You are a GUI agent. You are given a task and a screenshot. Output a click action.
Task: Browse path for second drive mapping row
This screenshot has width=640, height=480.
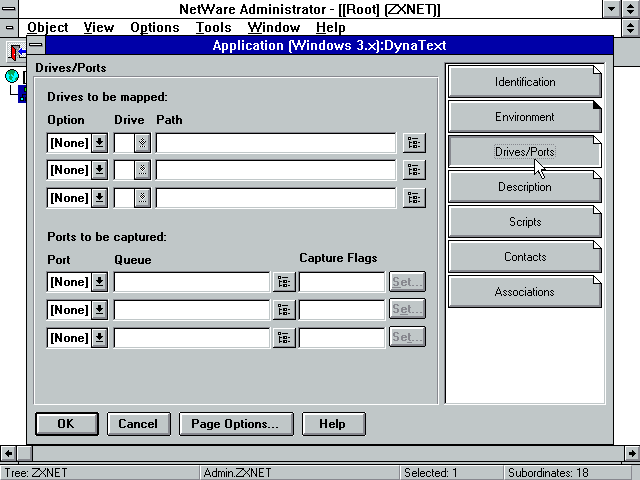tap(414, 170)
